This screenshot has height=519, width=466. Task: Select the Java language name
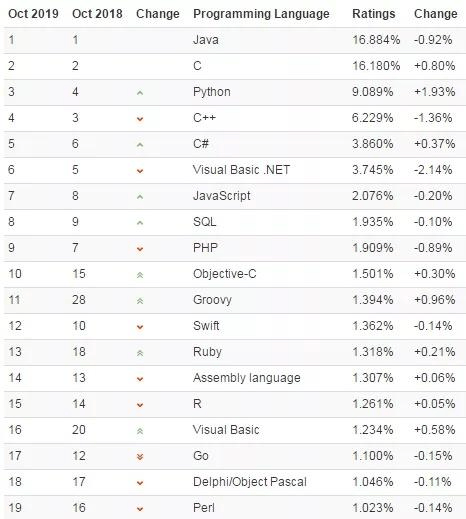coord(206,40)
